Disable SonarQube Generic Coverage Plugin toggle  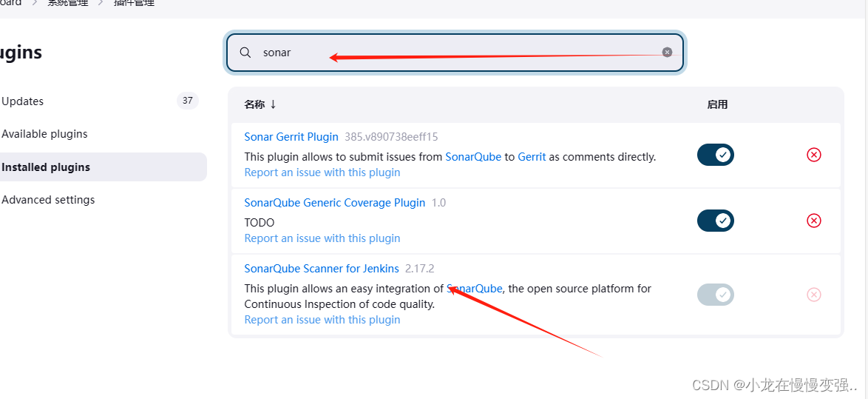coord(715,221)
